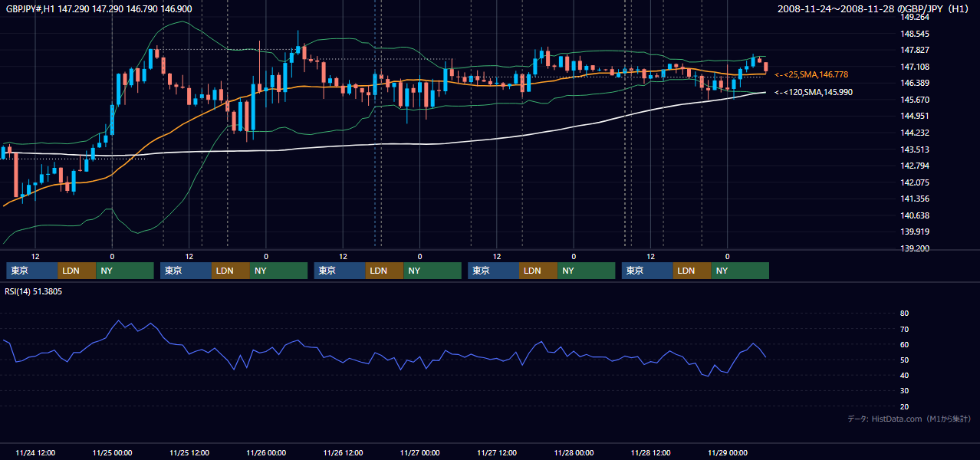The width and height of the screenshot is (980, 460).
Task: Click the RSI axis value 30
Action: coord(905,391)
